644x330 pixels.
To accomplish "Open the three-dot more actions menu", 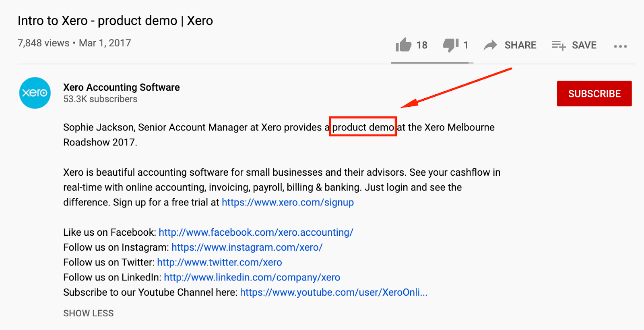I will tap(620, 46).
